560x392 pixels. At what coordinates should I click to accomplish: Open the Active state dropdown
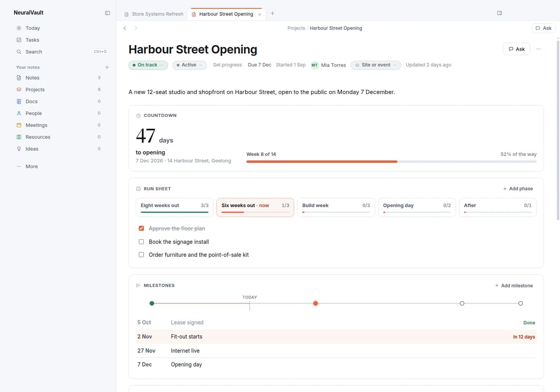pyautogui.click(x=189, y=65)
